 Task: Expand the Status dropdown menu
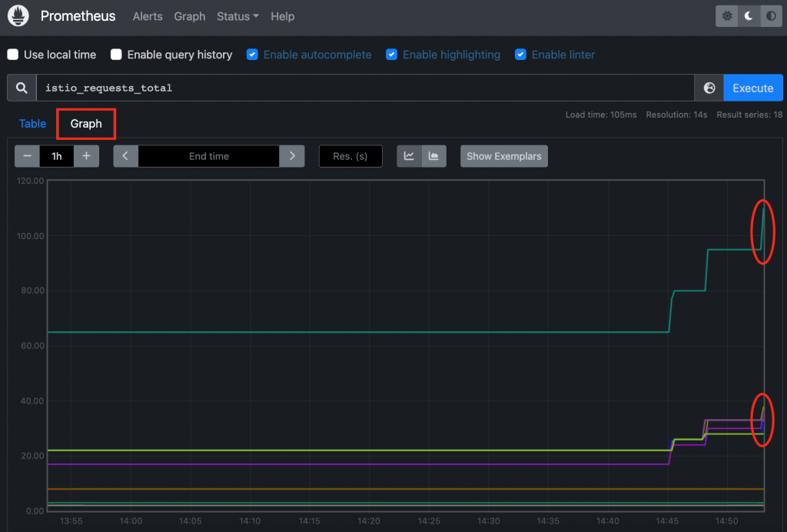tap(238, 16)
